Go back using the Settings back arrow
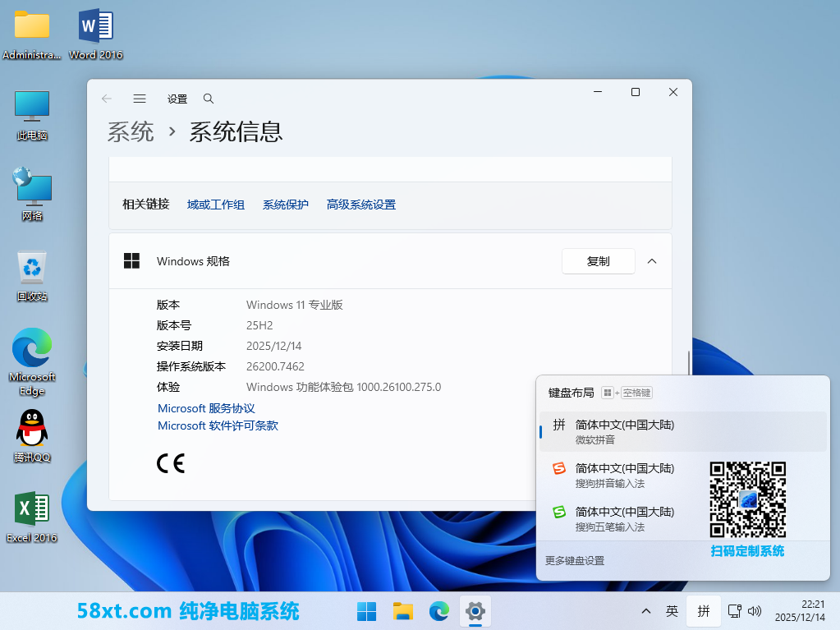The height and width of the screenshot is (630, 840). tap(107, 99)
